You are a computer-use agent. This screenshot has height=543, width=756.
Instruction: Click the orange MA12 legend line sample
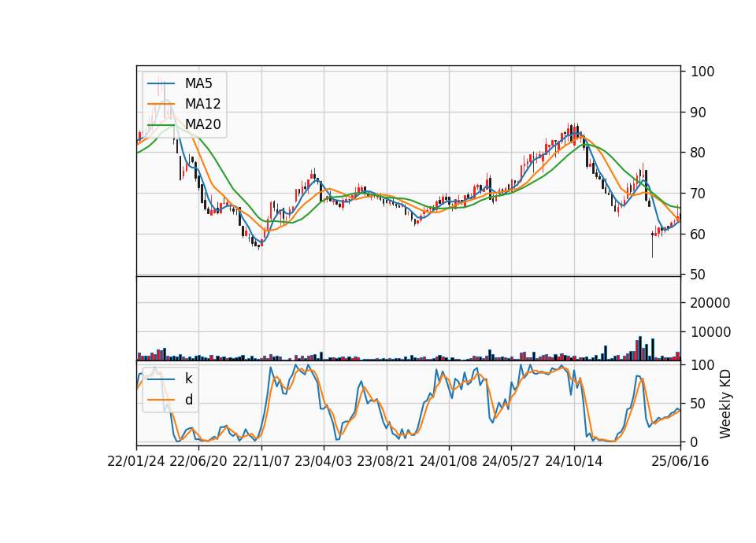click(161, 104)
